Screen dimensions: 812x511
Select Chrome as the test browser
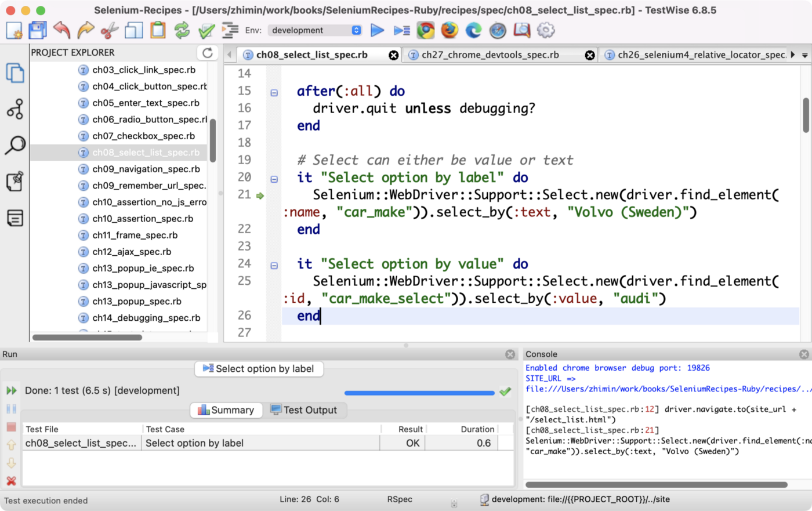[x=426, y=30]
